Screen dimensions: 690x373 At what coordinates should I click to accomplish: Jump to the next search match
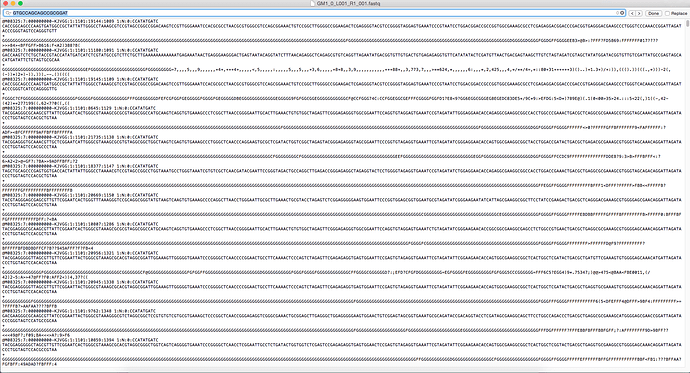(x=639, y=13)
